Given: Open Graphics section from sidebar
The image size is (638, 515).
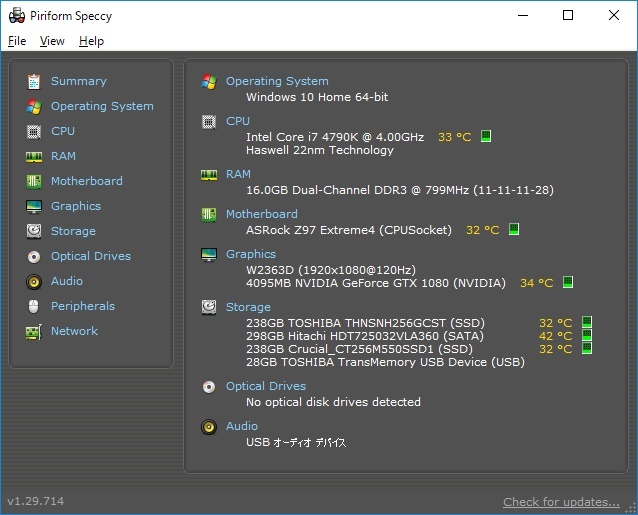Looking at the screenshot, I should pos(76,206).
